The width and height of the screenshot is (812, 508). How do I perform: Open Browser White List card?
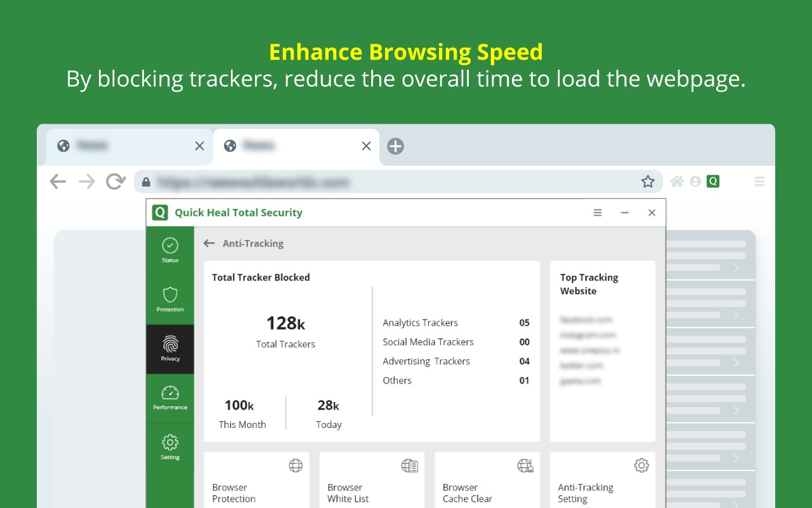(372, 480)
